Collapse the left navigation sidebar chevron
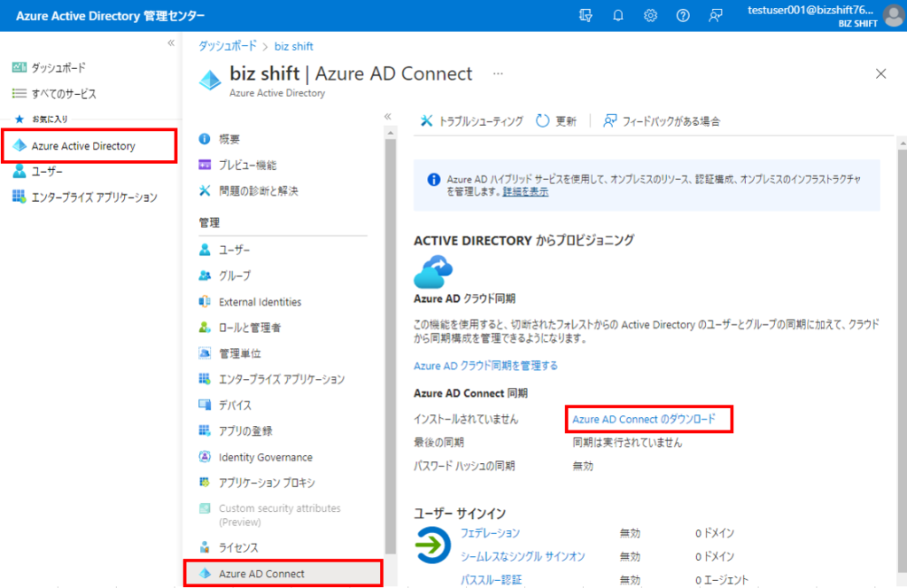 pyautogui.click(x=171, y=43)
